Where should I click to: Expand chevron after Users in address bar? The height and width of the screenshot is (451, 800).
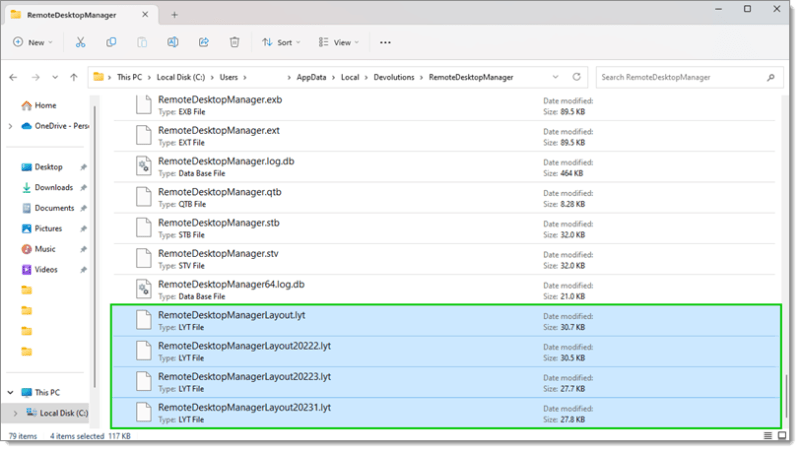[x=245, y=78]
